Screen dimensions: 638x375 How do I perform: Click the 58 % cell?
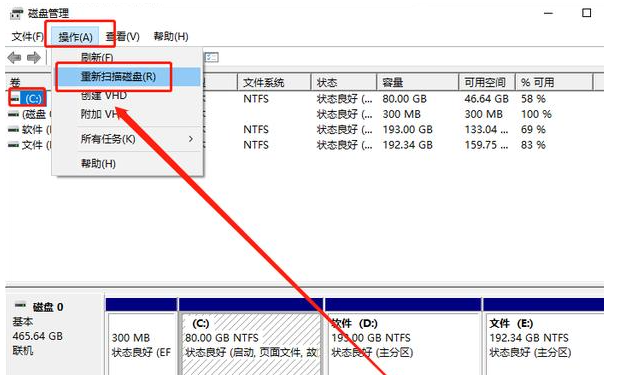point(533,99)
